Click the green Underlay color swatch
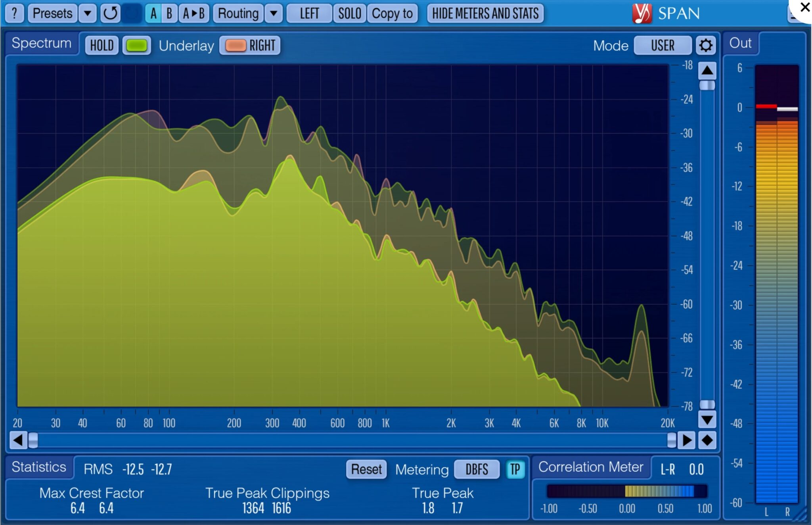812x525 pixels. [136, 45]
